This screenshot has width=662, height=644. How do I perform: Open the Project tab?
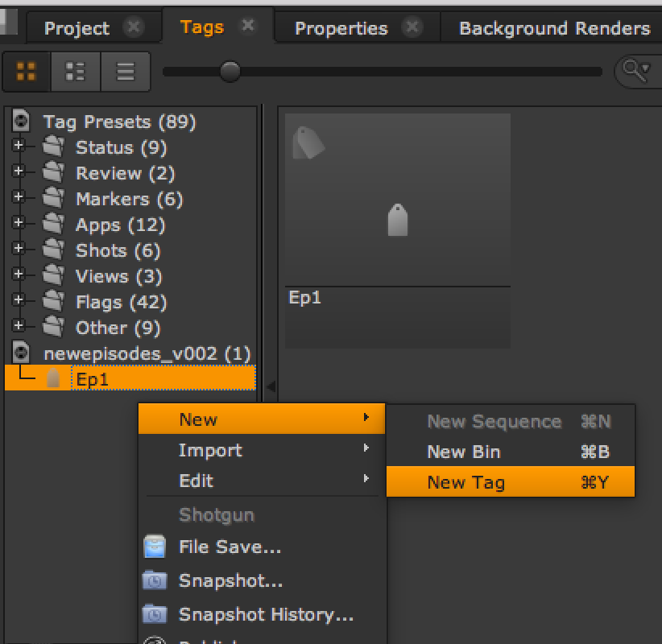pos(77,29)
